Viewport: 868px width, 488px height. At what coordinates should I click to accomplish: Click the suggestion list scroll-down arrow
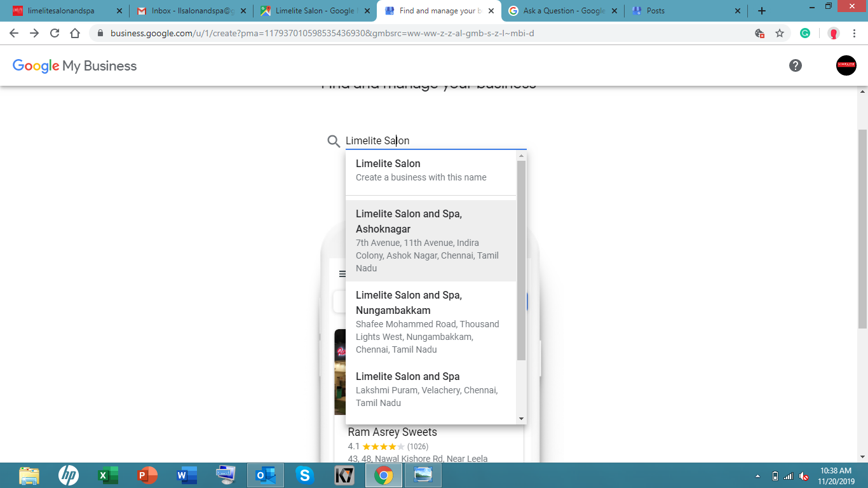pyautogui.click(x=522, y=419)
